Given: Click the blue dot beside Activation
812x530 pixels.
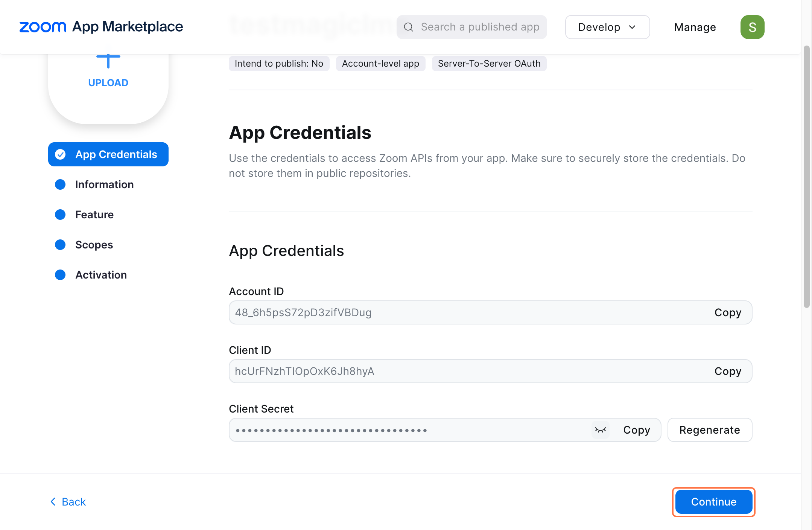Looking at the screenshot, I should click(60, 275).
